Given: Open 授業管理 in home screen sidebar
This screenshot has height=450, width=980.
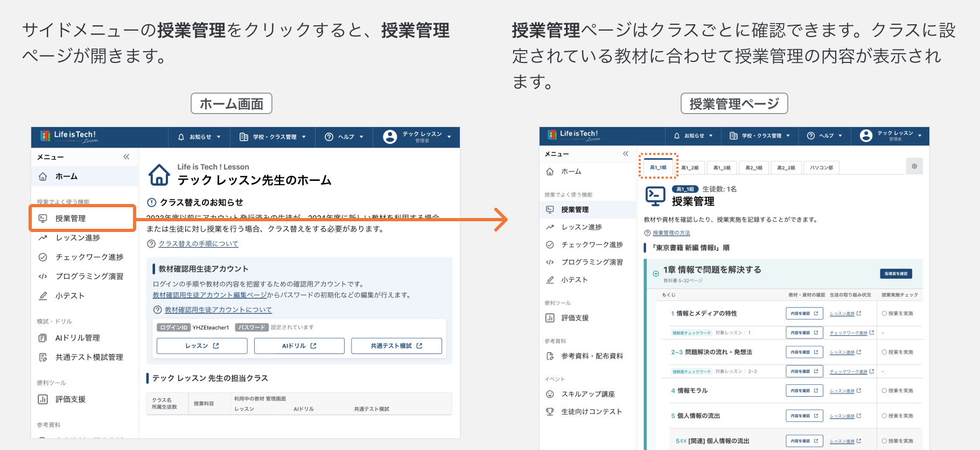Looking at the screenshot, I should click(82, 218).
